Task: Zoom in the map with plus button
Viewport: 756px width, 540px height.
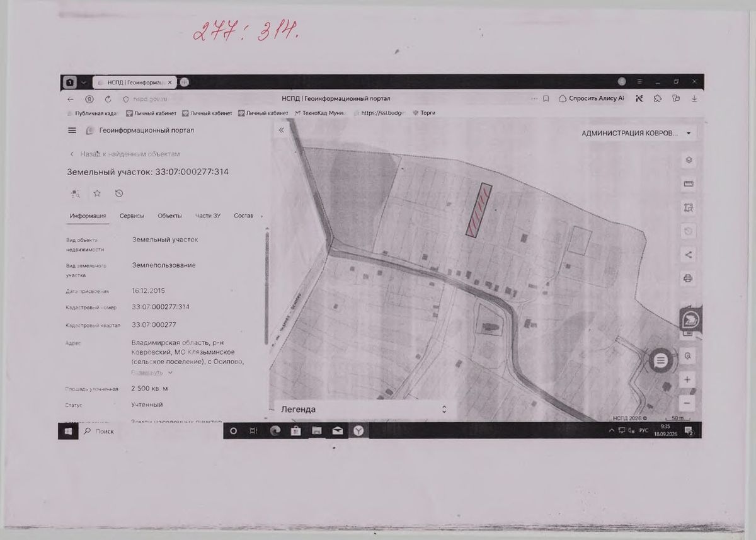Action: point(687,380)
